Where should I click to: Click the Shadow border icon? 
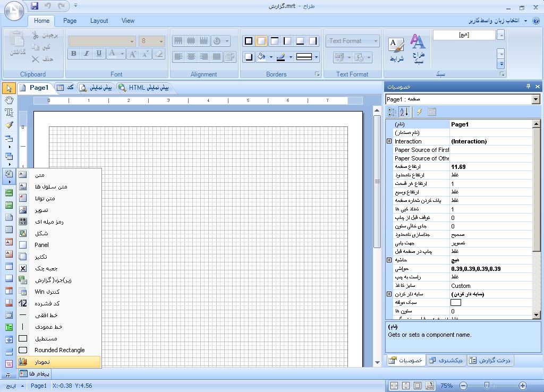point(249,56)
